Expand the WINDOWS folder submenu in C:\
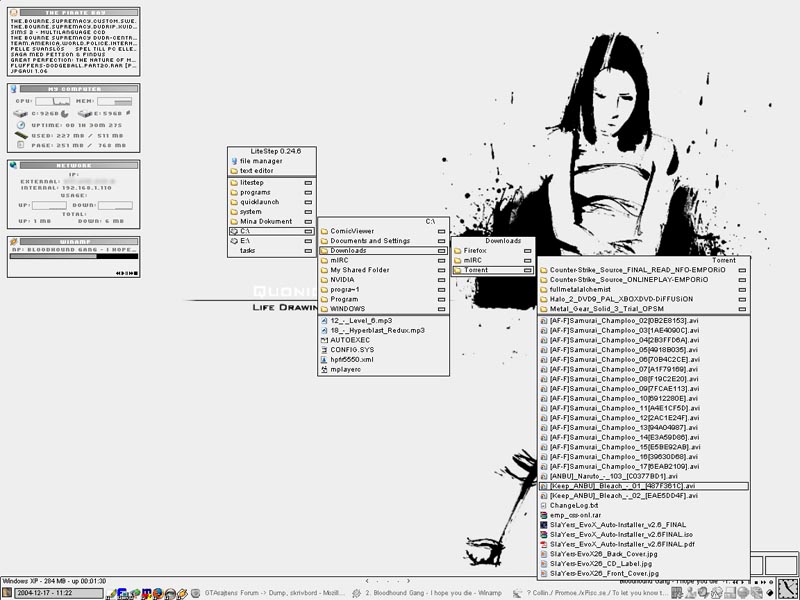 coord(441,309)
